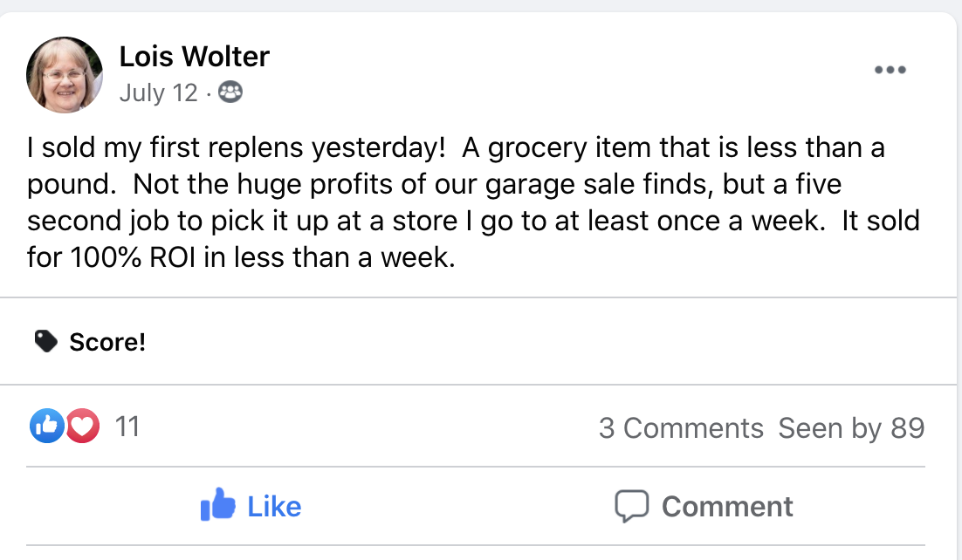Screen dimensions: 962x560
Task: Click the thumbs-up icon on the Like button
Action: [218, 505]
